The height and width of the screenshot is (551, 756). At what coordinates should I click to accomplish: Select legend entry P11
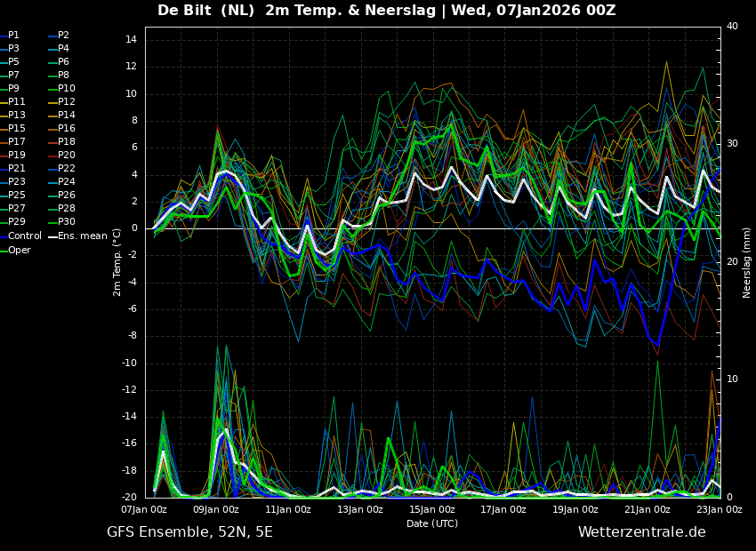[12, 101]
